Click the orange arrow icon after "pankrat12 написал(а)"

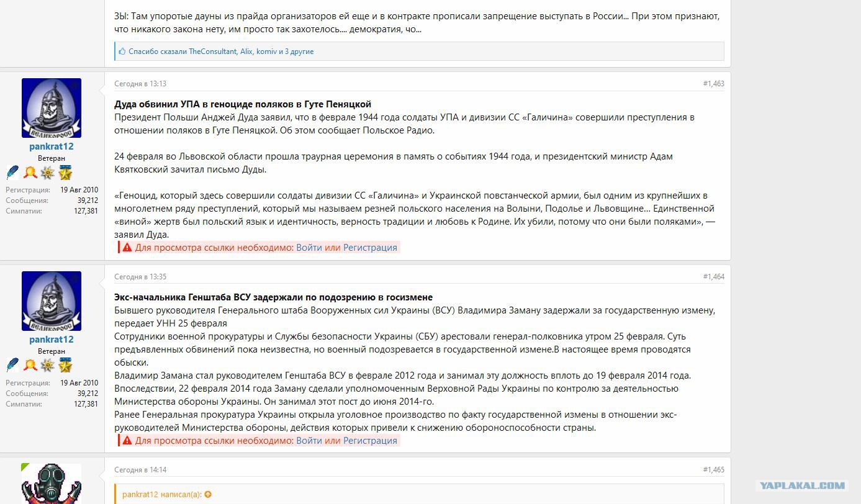pyautogui.click(x=208, y=495)
